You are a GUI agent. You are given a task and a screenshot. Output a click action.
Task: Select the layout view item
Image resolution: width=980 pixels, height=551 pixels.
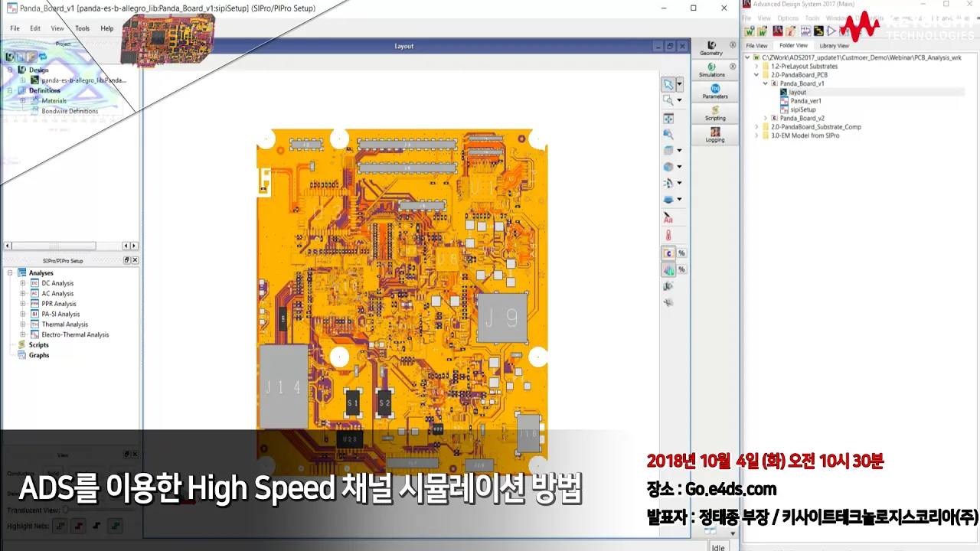click(x=797, y=93)
